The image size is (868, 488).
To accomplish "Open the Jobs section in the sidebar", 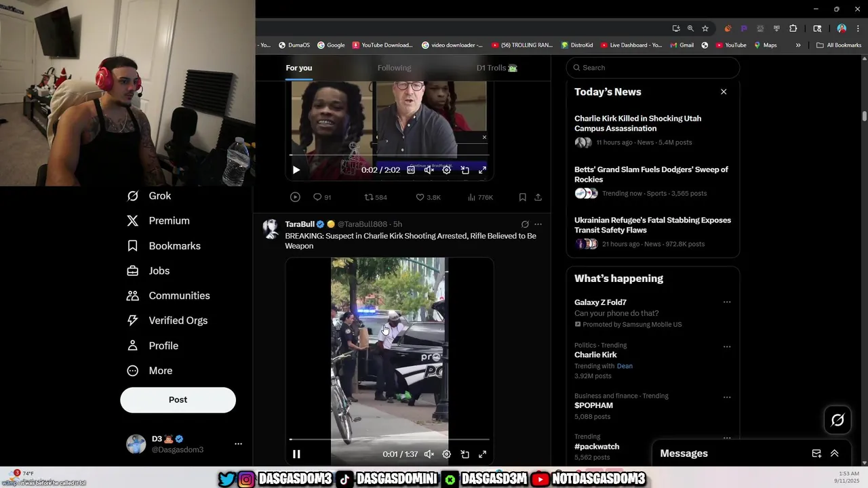I will click(x=149, y=271).
